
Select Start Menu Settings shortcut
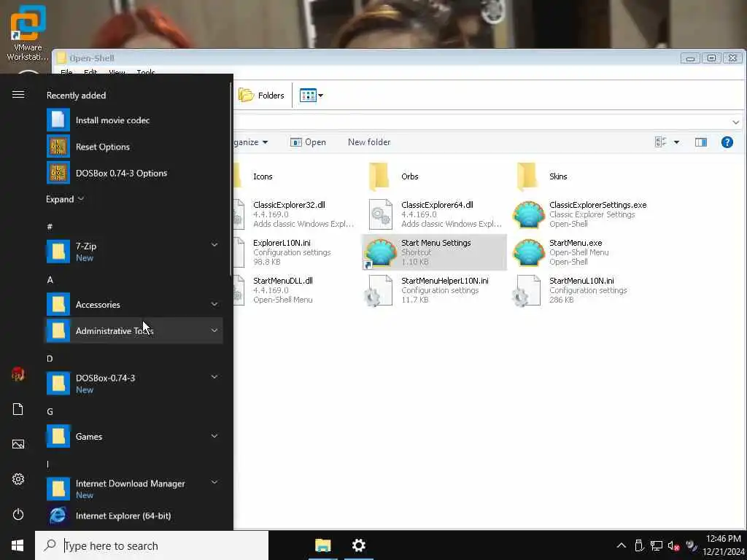(x=433, y=252)
